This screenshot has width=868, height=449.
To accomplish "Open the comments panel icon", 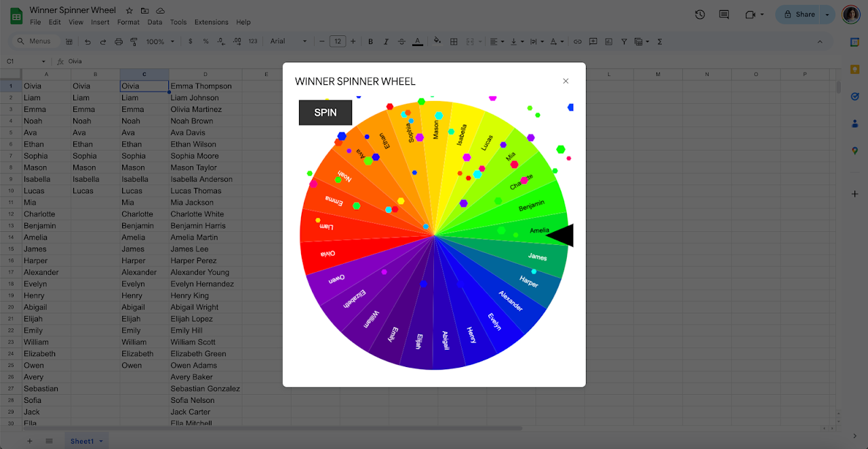I will pyautogui.click(x=724, y=14).
